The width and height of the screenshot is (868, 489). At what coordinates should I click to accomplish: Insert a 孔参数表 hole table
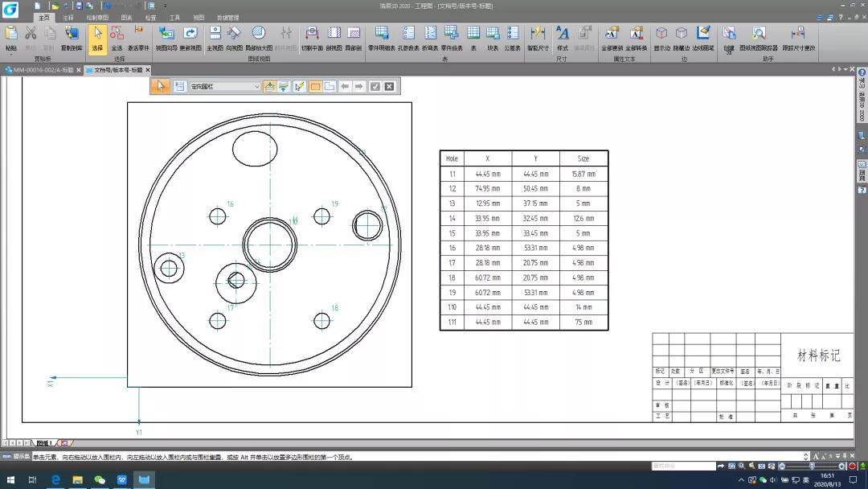click(408, 39)
